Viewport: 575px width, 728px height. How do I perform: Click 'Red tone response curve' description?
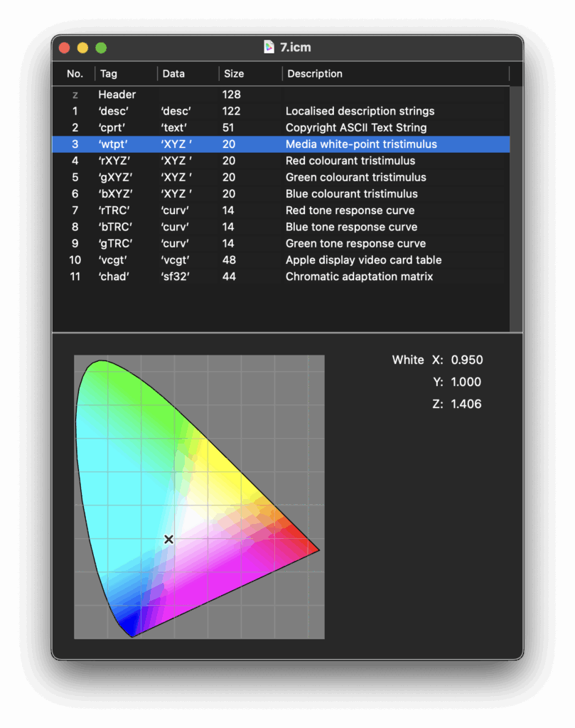[x=350, y=210]
